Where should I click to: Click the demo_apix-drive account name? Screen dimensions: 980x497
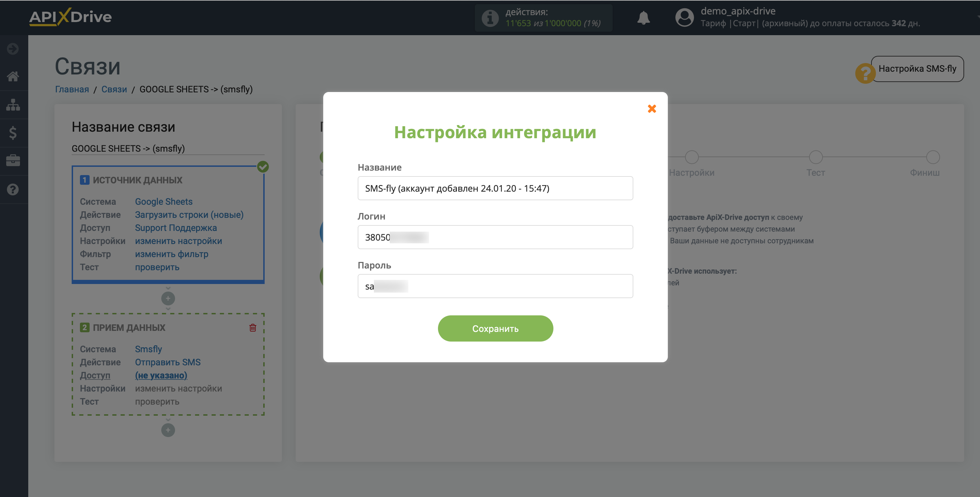coord(738,11)
